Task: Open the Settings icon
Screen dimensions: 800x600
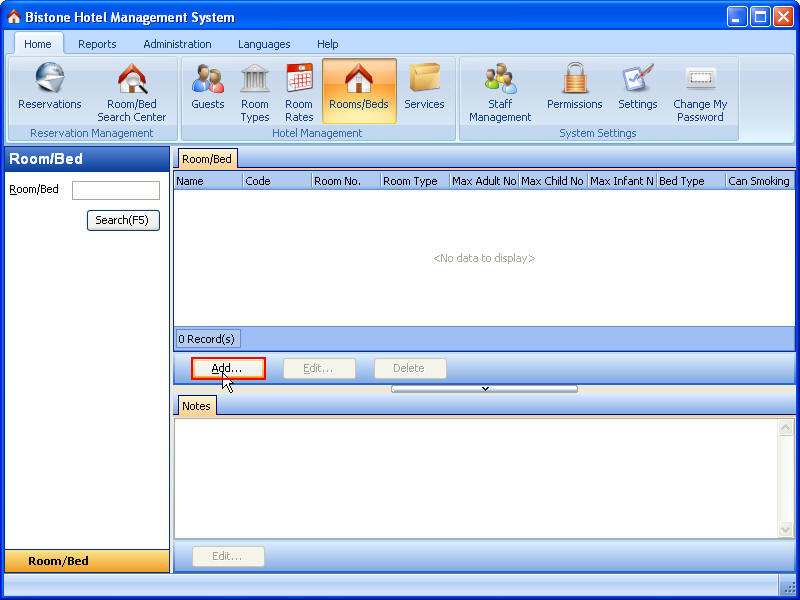Action: coord(637,90)
